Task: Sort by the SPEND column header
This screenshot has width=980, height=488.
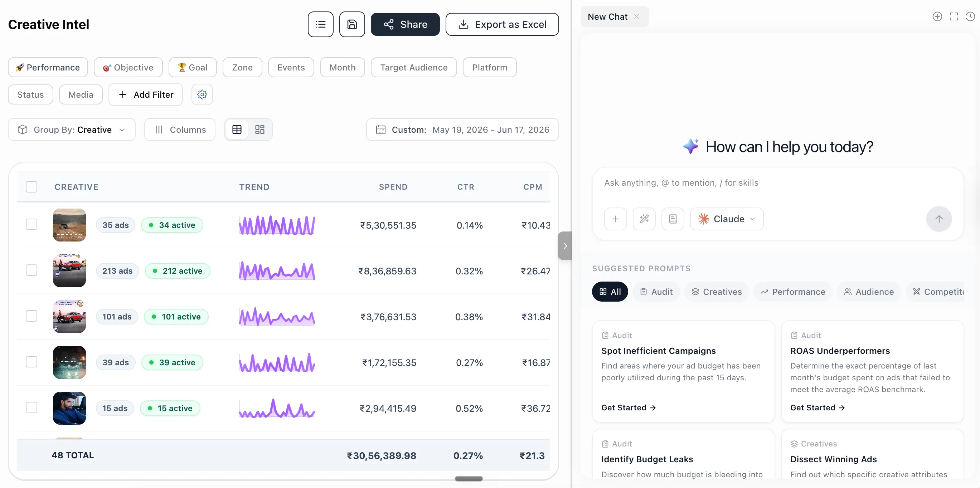Action: 393,187
